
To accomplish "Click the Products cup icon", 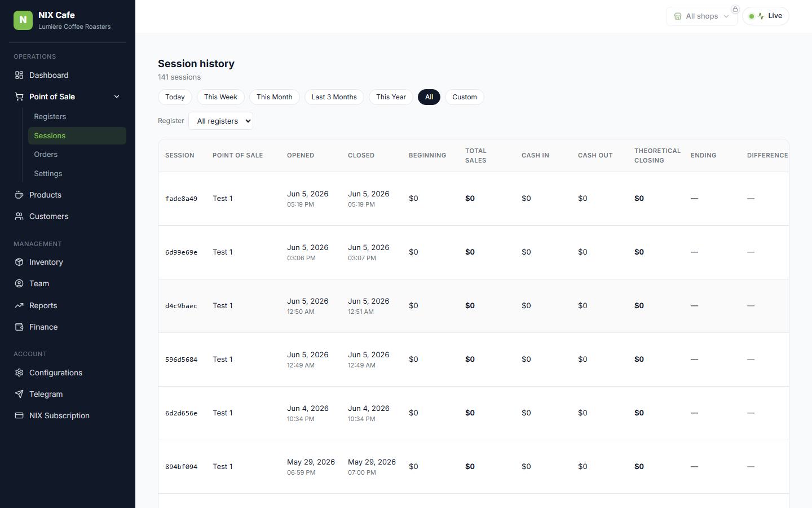I will tap(19, 195).
